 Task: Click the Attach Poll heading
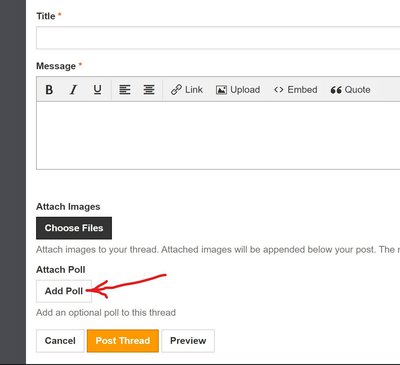[61, 270]
